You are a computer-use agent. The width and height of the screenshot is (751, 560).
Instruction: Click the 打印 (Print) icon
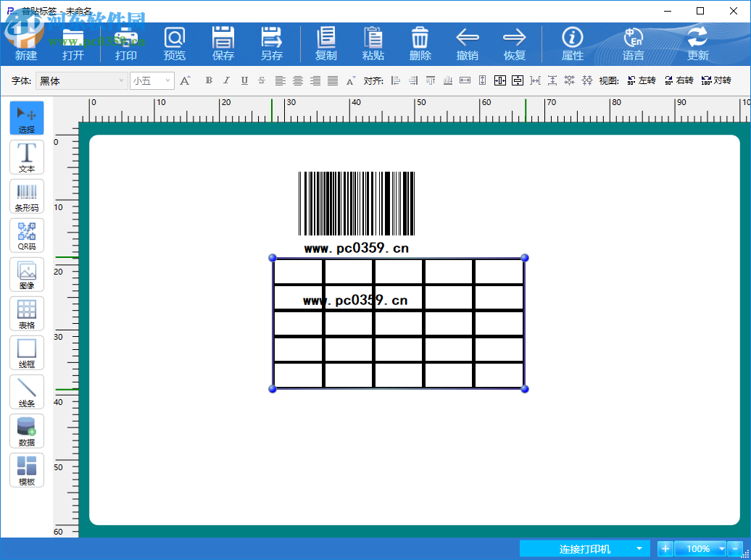[126, 43]
